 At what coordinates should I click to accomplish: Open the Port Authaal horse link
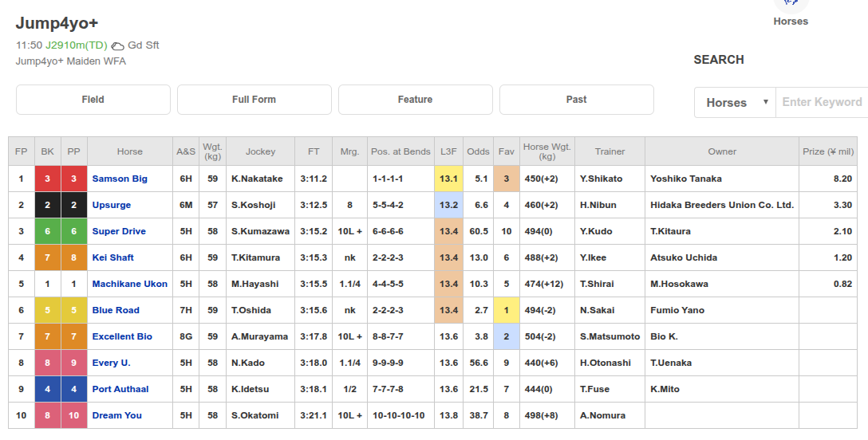point(120,389)
